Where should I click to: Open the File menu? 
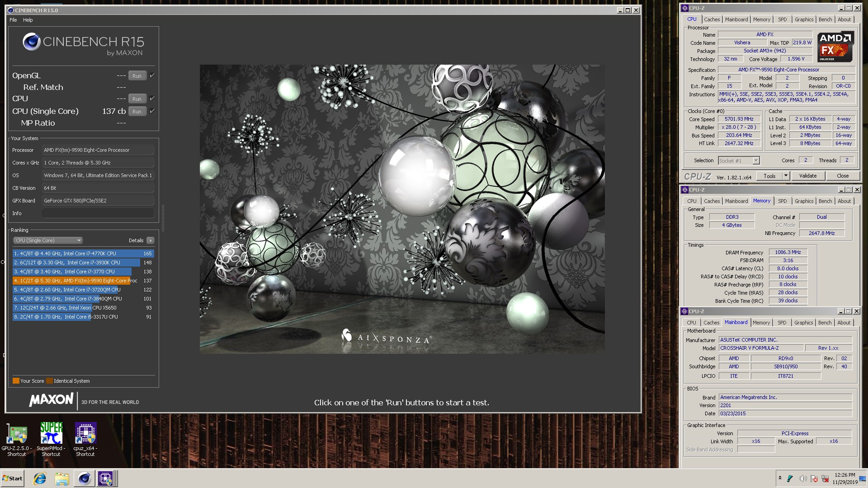click(13, 20)
